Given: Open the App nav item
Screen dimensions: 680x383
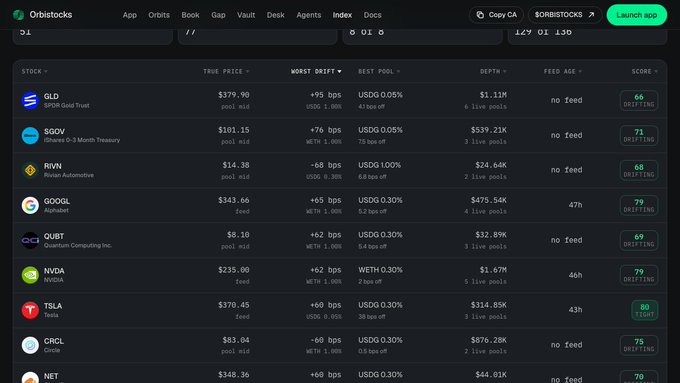Looking at the screenshot, I should 130,15.
